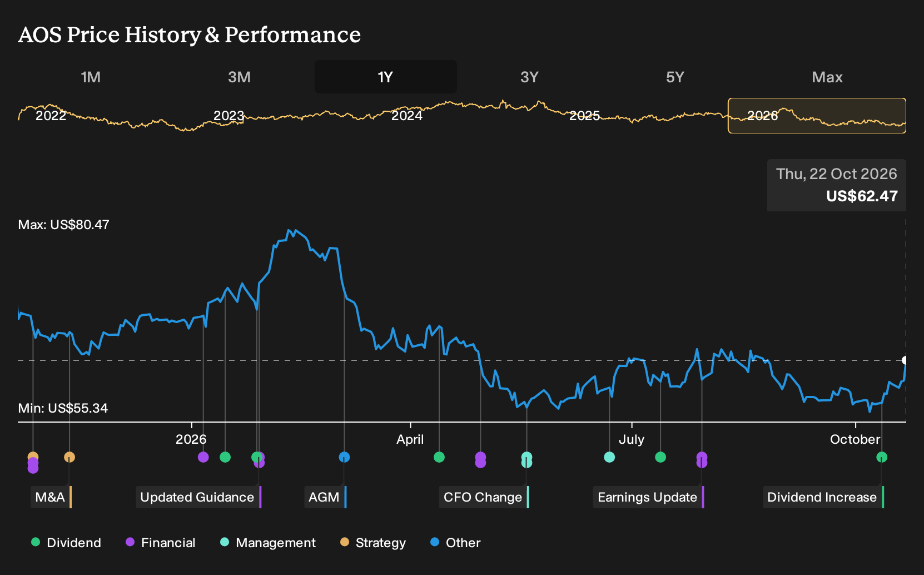Viewport: 924px width, 575px height.
Task: Click the highlighted 2026 range selector window
Action: tap(817, 116)
